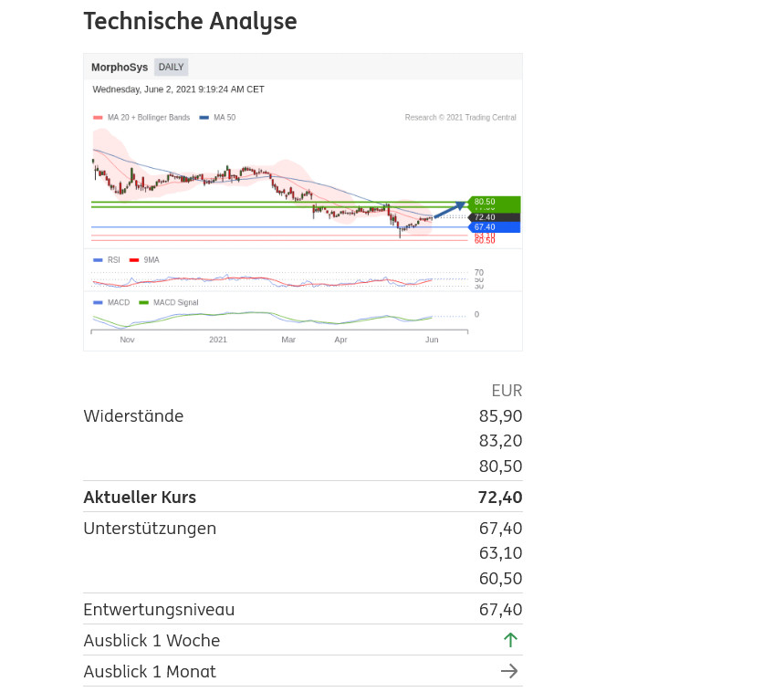This screenshot has height=692, width=784.
Task: Click the blue trend arrow on the chart
Action: click(x=449, y=211)
